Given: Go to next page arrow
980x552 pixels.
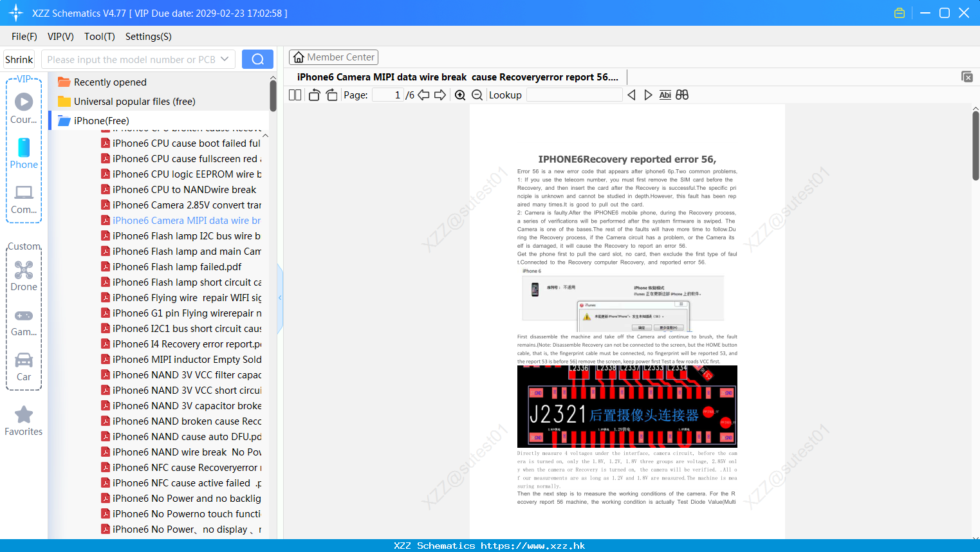Looking at the screenshot, I should (x=440, y=95).
